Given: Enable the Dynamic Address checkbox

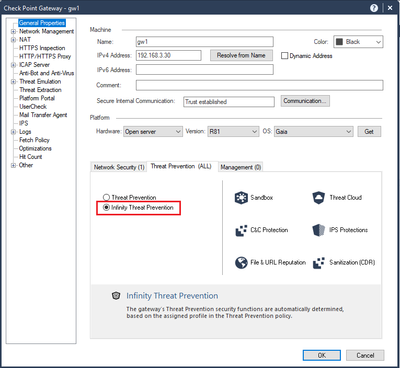Looking at the screenshot, I should (284, 56).
